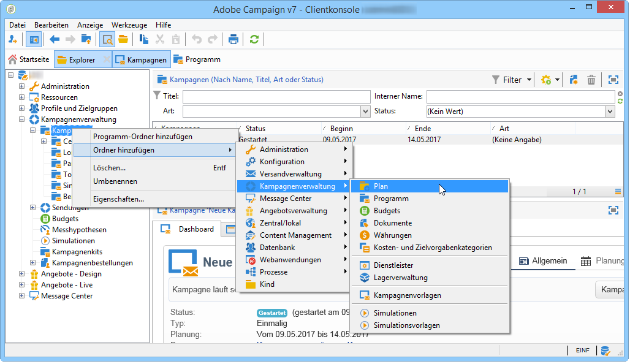630x364 pixels.
Task: Click the parent folder up icon
Action: point(86,39)
